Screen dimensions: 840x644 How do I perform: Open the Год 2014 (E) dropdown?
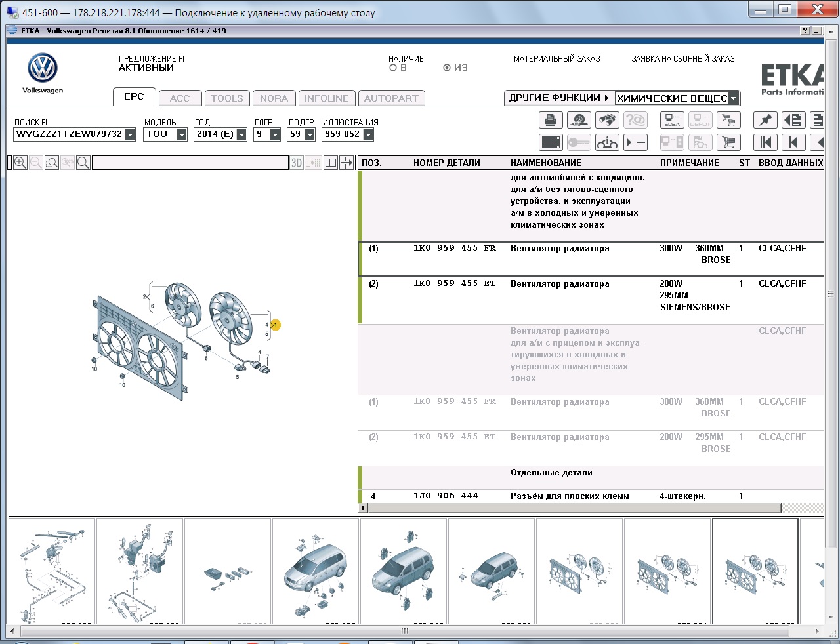[x=241, y=134]
